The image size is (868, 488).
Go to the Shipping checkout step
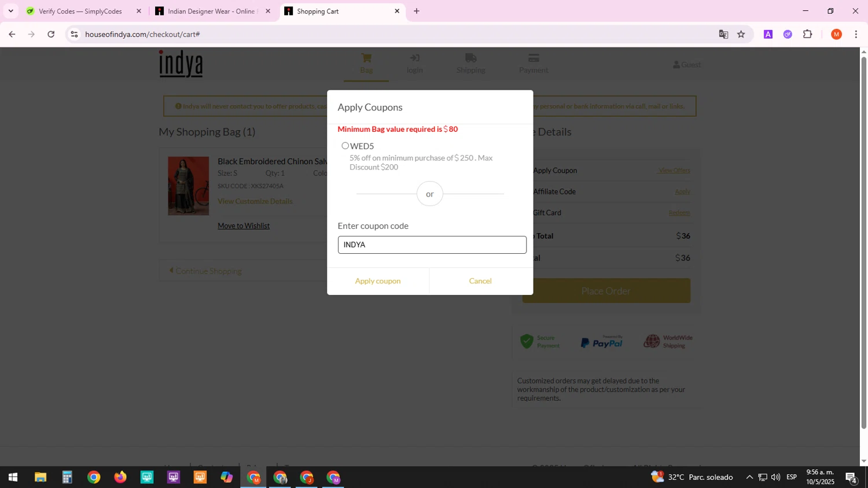471,64
